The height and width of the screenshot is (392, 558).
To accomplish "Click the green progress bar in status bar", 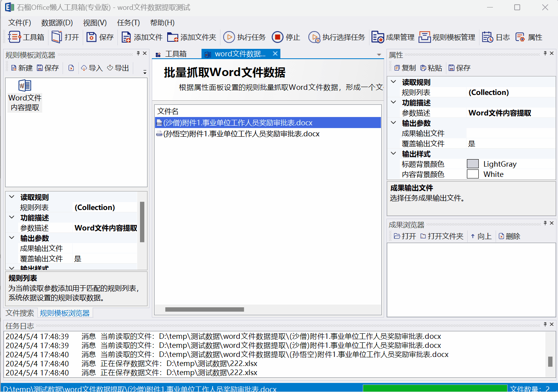I will pos(435,388).
